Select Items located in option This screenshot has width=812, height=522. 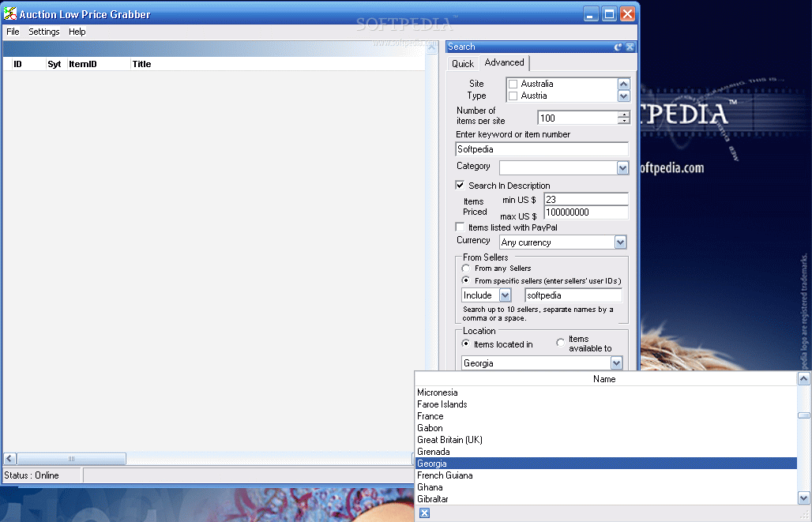tap(466, 344)
